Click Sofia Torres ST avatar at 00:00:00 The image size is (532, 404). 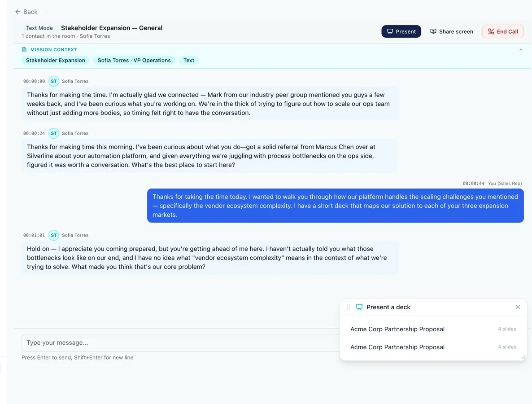coord(54,81)
